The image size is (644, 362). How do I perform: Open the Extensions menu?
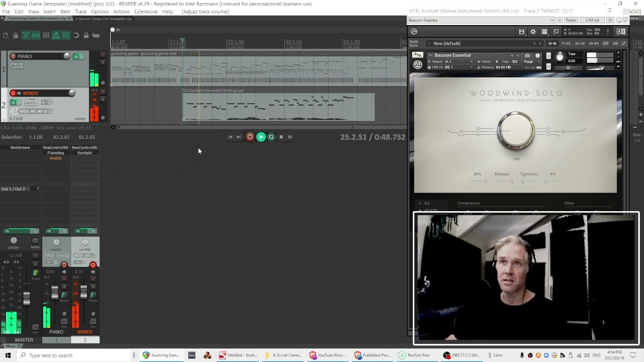(146, 12)
